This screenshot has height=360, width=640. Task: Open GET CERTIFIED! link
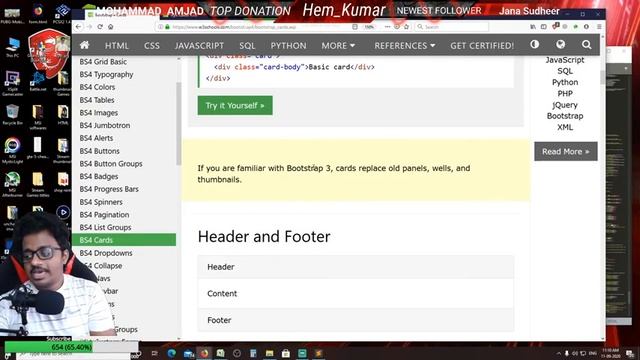[x=482, y=46]
